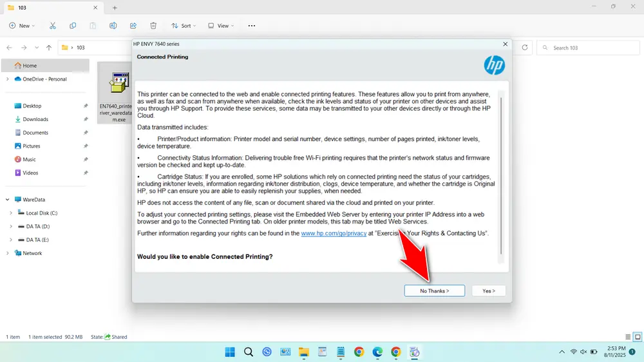
Task: Click Yes to enable Connected Printing
Action: click(488, 291)
